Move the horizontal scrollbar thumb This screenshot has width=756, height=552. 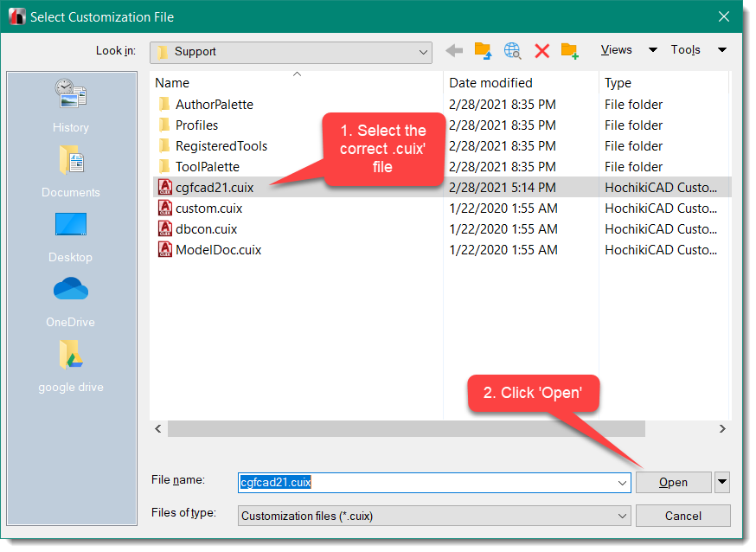click(x=406, y=428)
